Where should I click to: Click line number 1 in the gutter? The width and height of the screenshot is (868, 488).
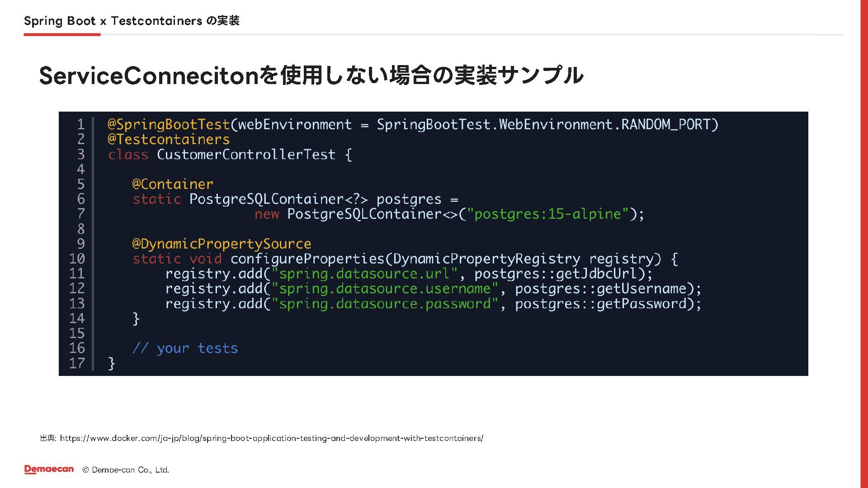pyautogui.click(x=81, y=124)
